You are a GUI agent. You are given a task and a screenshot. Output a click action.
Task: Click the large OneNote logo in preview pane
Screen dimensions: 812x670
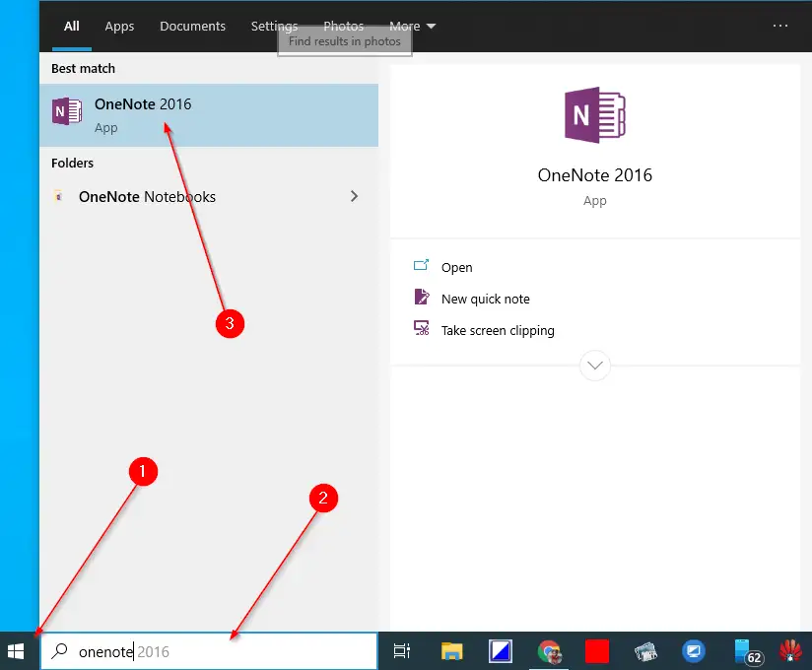coord(595,115)
